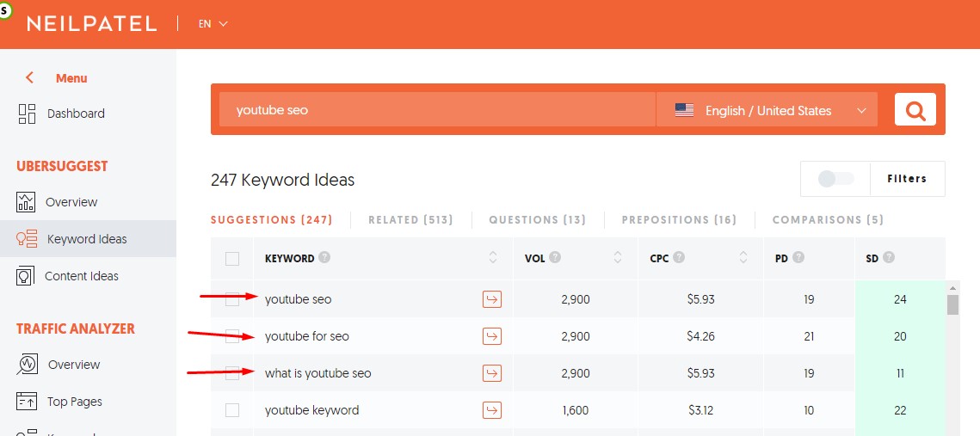980x436 pixels.
Task: Click the Menu label
Action: click(x=71, y=78)
